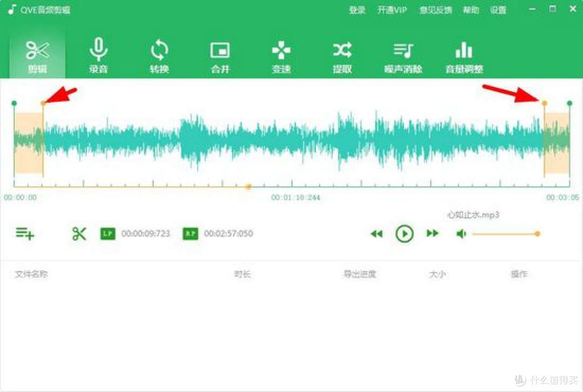Click the green start handle of waveform
This screenshot has height=392, width=583.
(x=14, y=104)
